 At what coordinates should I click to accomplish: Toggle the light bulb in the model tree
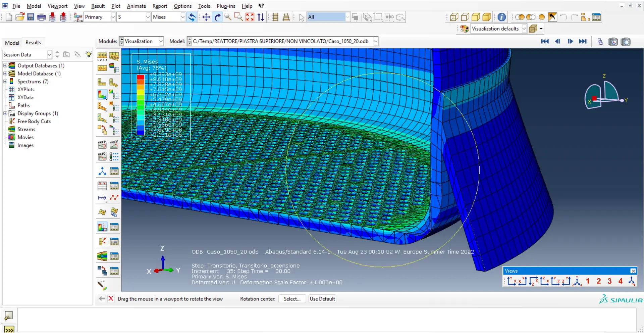[x=88, y=54]
